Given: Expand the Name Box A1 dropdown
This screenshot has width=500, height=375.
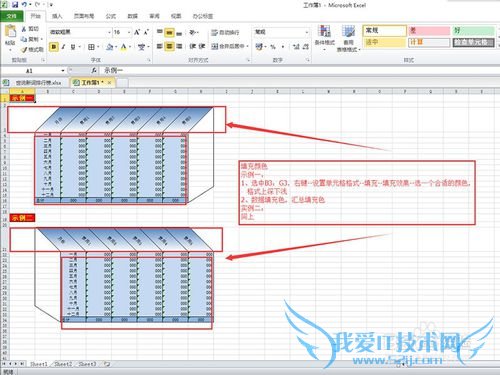Looking at the screenshot, I should pyautogui.click(x=63, y=71).
